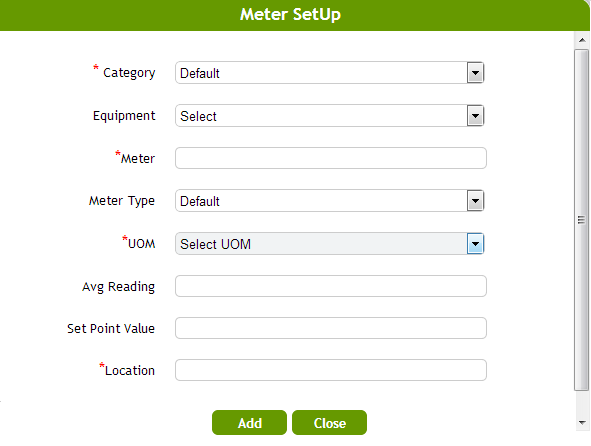This screenshot has height=446, width=591.
Task: Click into the Meter text field
Action: point(331,158)
